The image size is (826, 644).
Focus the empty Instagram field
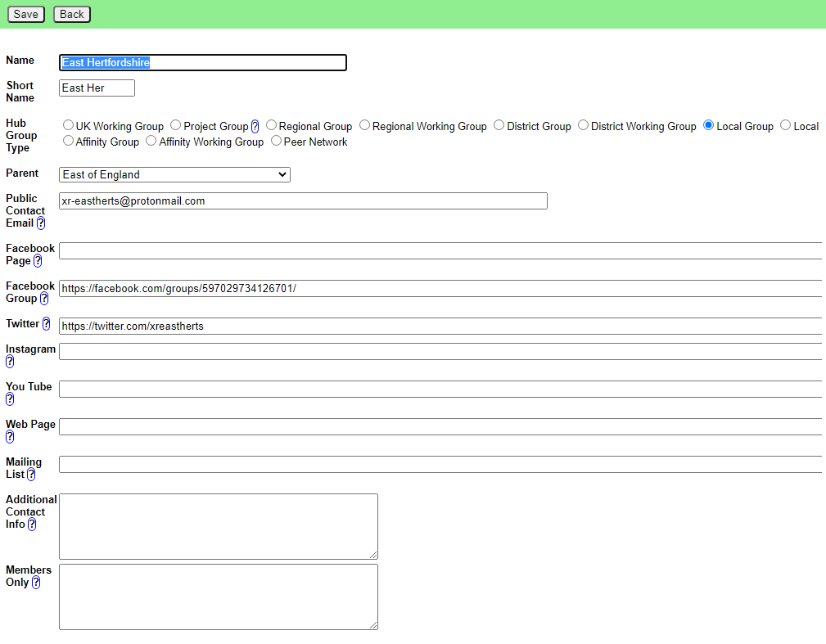[441, 352]
